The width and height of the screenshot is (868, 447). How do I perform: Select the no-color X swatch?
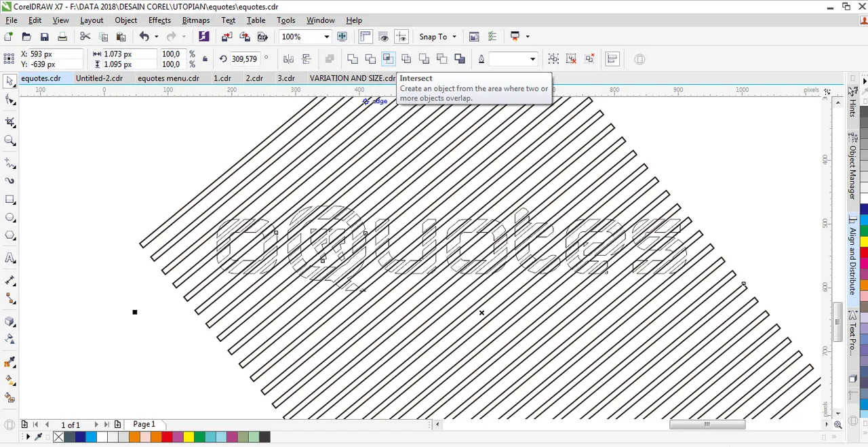(58, 438)
